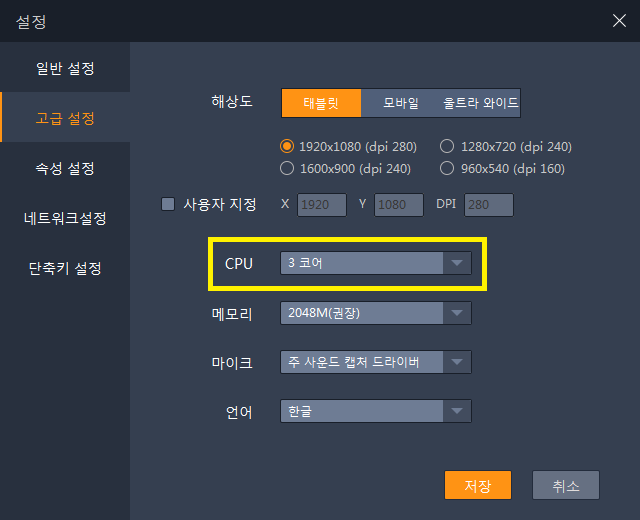
Task: Switch to 태블릿 resolution tab
Action: (321, 103)
